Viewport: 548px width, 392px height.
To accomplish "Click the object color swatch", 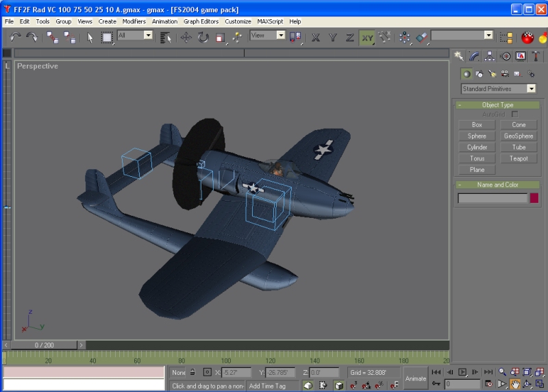I will [x=534, y=198].
